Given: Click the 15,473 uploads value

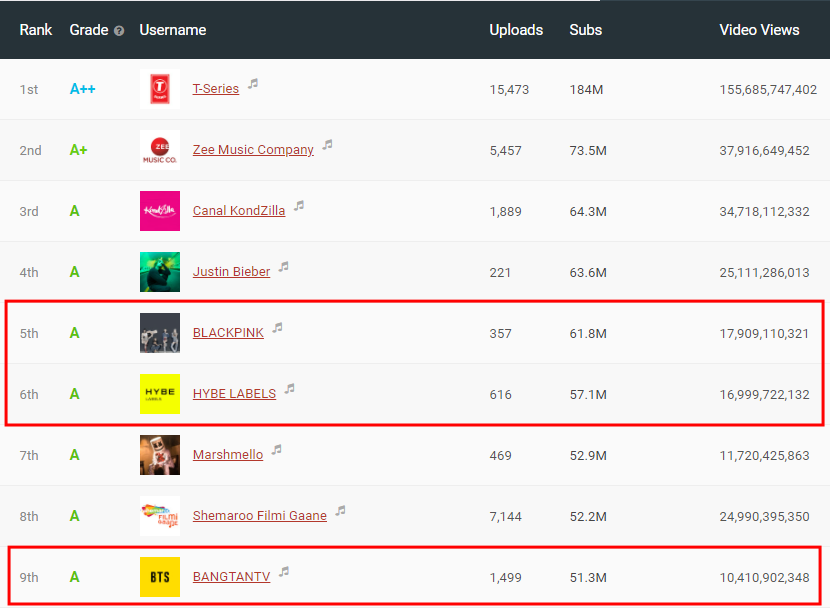Looking at the screenshot, I should 509,90.
